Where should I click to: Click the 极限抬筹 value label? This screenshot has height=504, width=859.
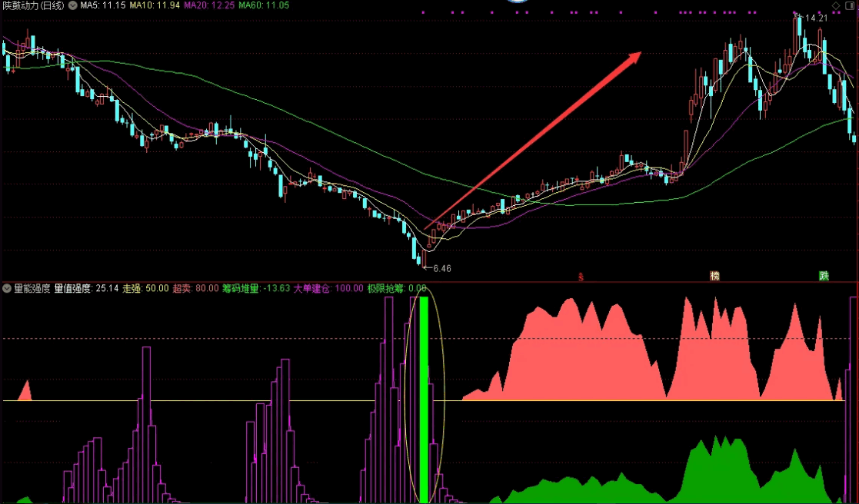pos(397,288)
